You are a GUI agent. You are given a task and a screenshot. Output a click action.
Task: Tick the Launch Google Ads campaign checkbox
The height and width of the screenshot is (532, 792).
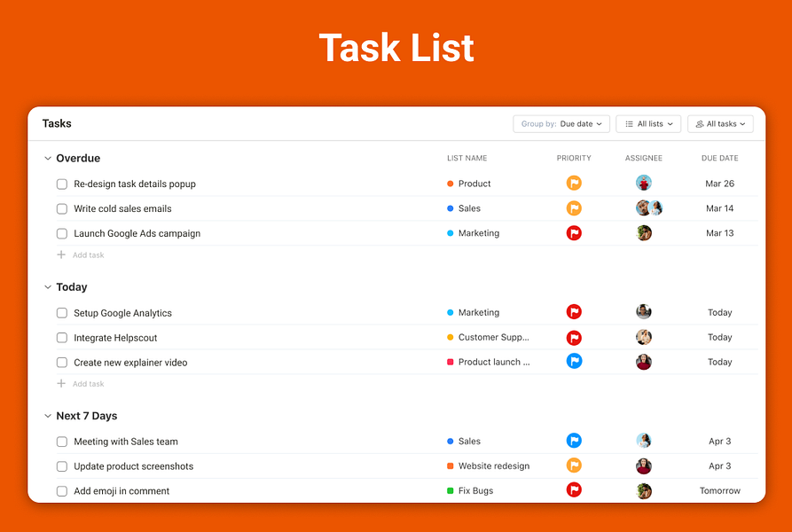click(x=61, y=233)
